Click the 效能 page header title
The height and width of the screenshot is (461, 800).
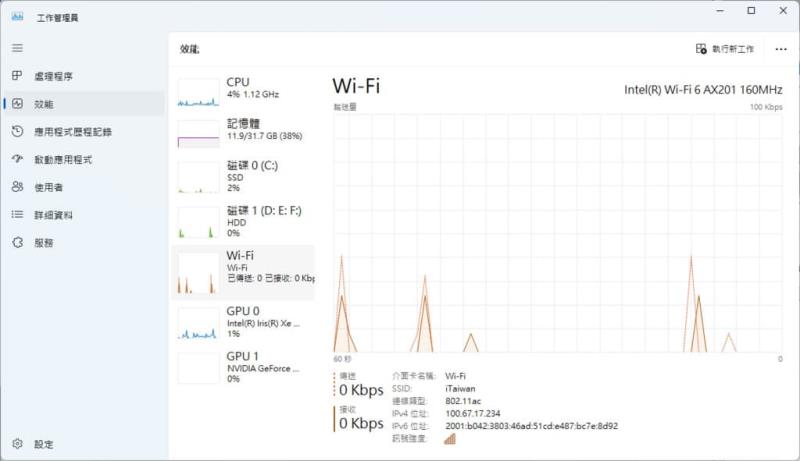pyautogui.click(x=189, y=49)
